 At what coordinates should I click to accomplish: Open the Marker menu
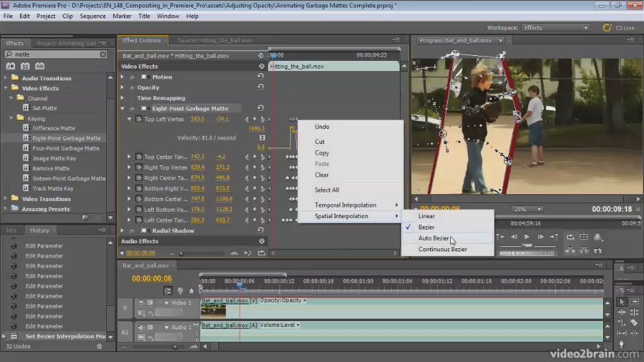[x=122, y=16]
